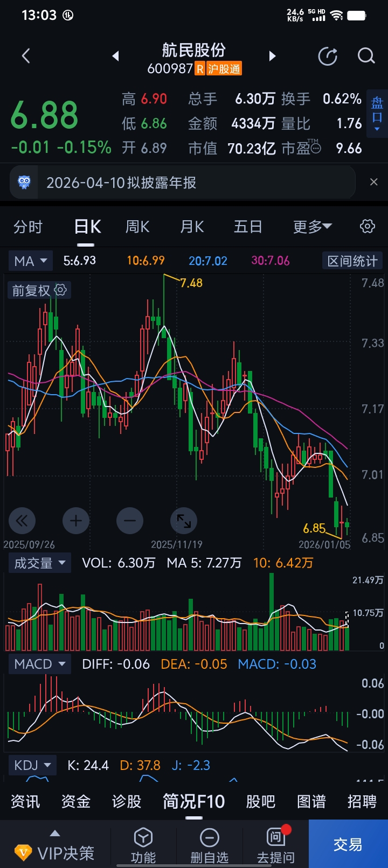
Task: Open chart settings gear icon
Action: point(368,226)
